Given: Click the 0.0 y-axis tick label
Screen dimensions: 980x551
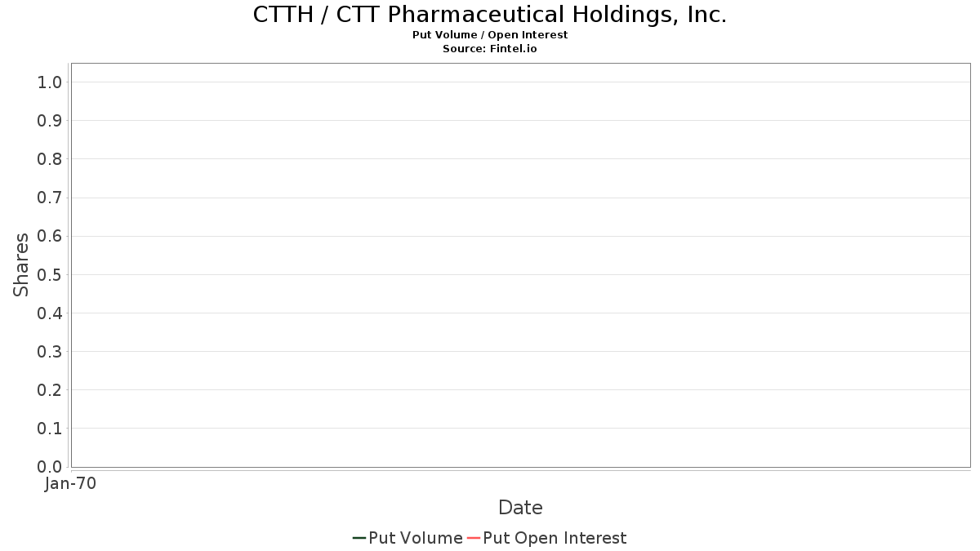Looking at the screenshot, I should (x=50, y=467).
